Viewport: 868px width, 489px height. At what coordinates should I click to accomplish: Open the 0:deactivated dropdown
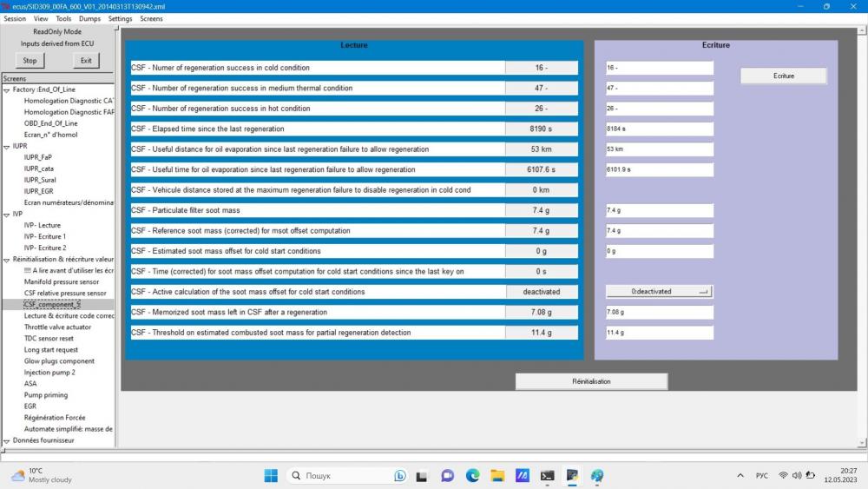[x=659, y=291]
